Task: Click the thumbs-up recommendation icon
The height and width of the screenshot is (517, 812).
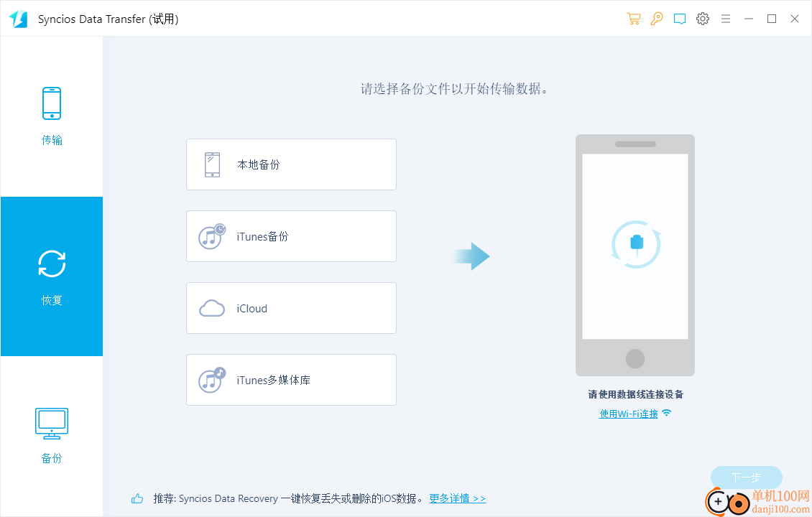Action: tap(137, 498)
